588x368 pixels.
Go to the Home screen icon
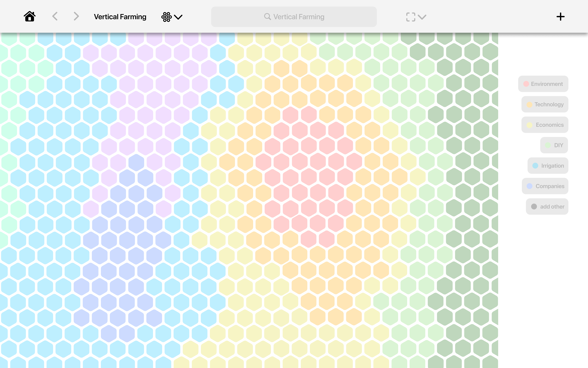(30, 16)
